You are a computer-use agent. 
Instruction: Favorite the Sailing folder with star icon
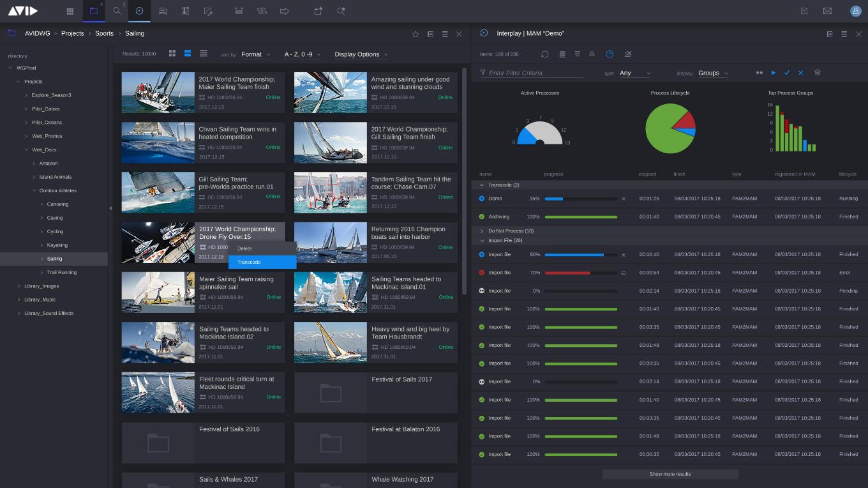pyautogui.click(x=415, y=34)
